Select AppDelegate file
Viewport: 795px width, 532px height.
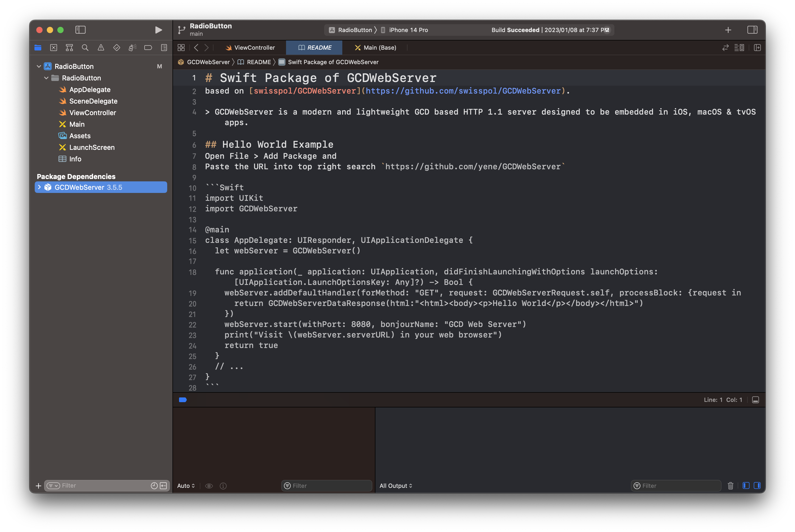[x=90, y=89]
